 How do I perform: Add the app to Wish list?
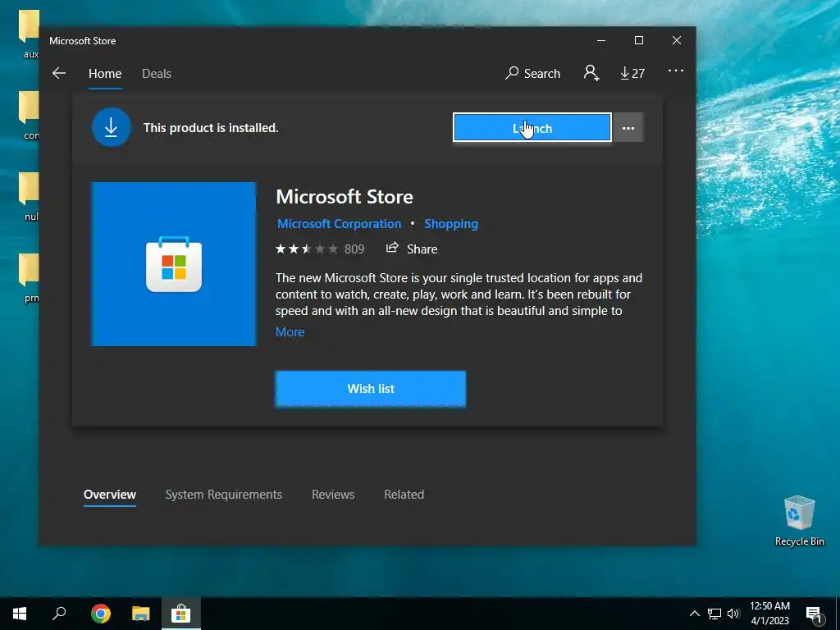[x=370, y=389]
